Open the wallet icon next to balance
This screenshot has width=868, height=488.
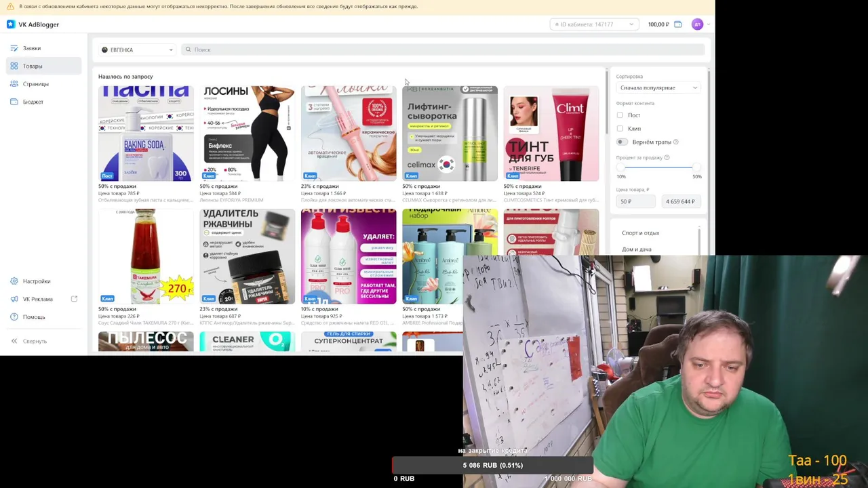coord(678,24)
